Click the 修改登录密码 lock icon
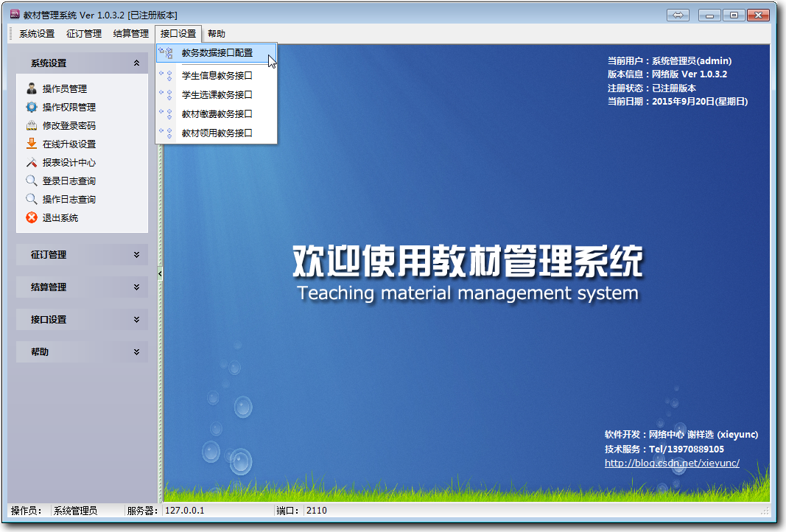This screenshot has height=532, width=786. click(32, 126)
